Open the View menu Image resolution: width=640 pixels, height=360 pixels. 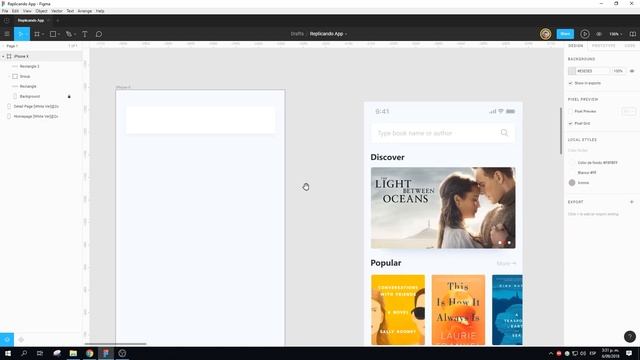pyautogui.click(x=27, y=11)
